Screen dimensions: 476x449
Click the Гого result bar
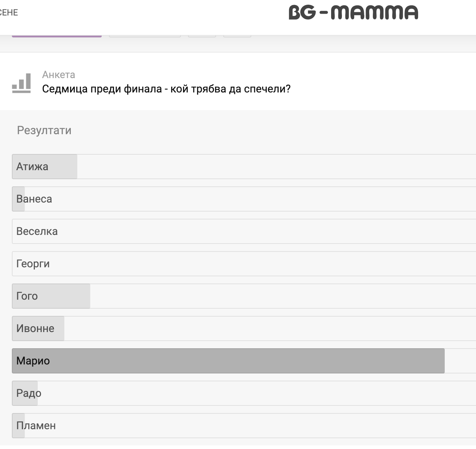(51, 296)
